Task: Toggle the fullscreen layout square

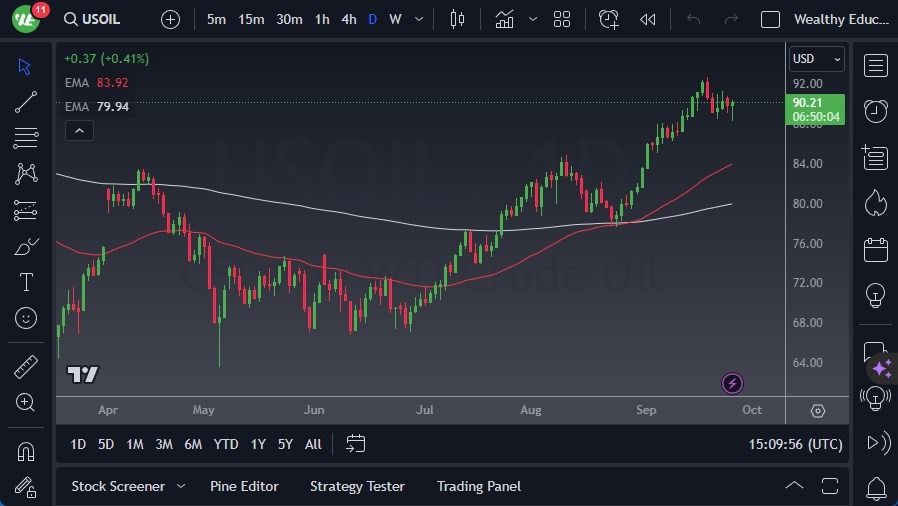Action: point(770,19)
